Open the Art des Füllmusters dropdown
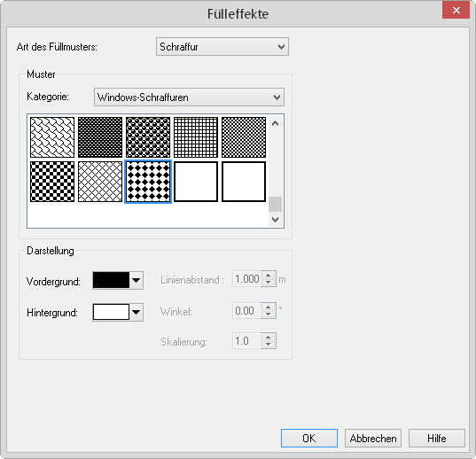Screen dimensions: 476x459 (222, 47)
